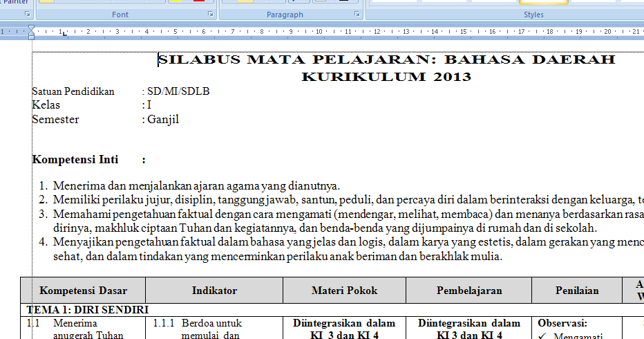This screenshot has width=644, height=339.
Task: Click the cell '1.1.1 Berdoa untuk memulai dan'
Action: pyautogui.click(x=214, y=329)
